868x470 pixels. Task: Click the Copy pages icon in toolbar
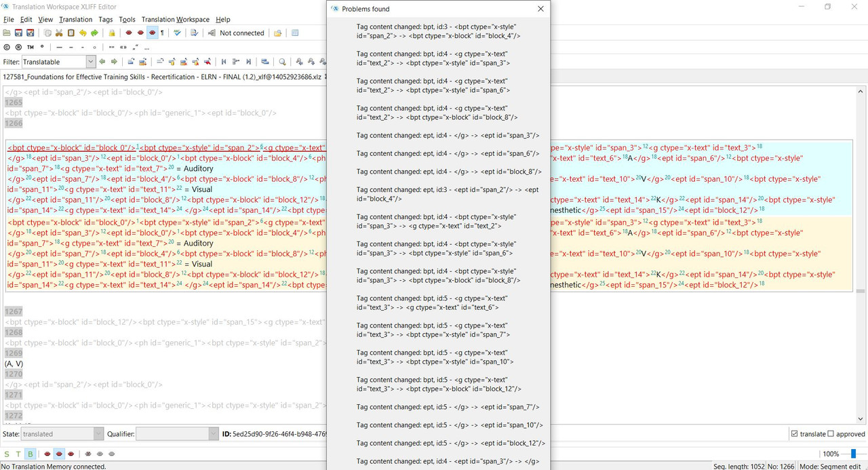[x=47, y=33]
